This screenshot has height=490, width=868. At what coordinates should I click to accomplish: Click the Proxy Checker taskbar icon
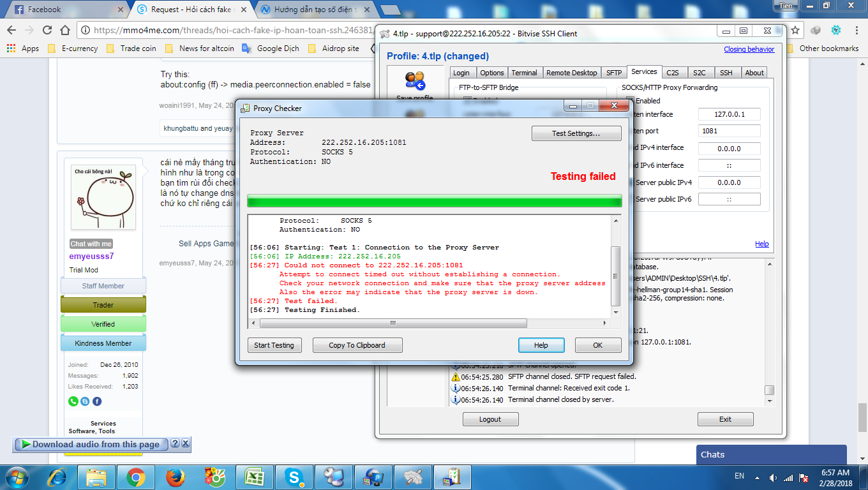point(453,477)
